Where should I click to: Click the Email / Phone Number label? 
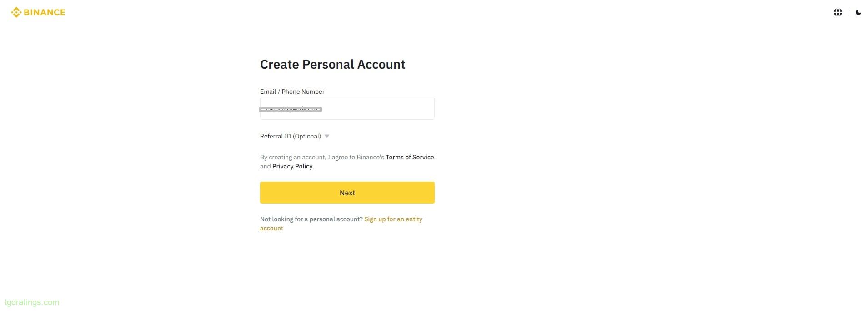pos(292,92)
